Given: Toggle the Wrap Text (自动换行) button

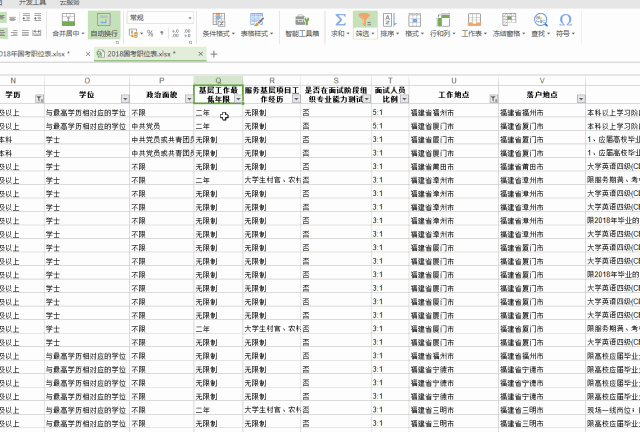Looking at the screenshot, I should 104,25.
